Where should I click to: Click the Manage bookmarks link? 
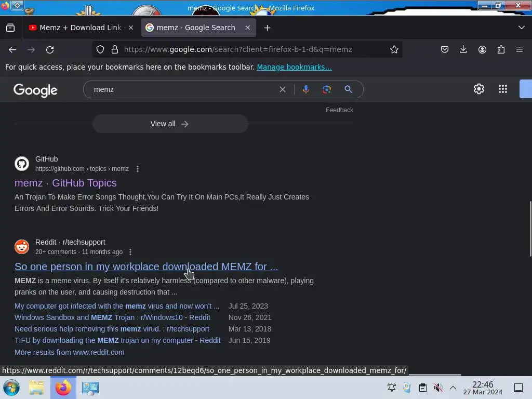click(x=294, y=67)
